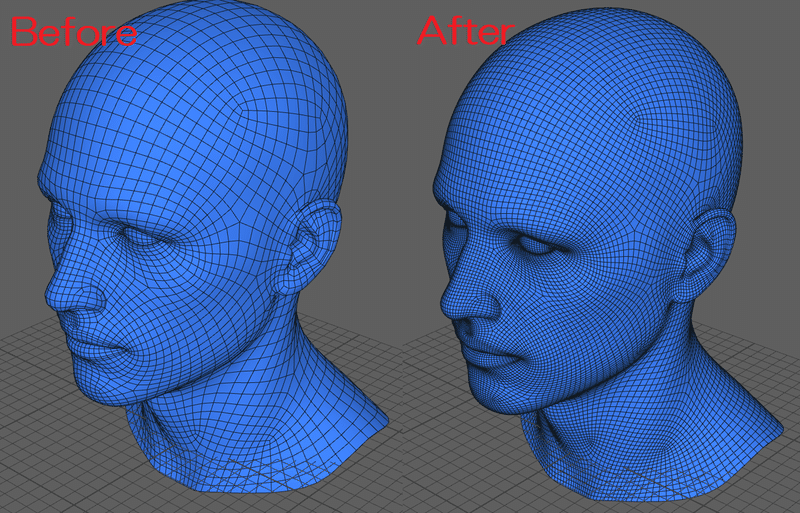Click the red After label
This screenshot has height=513, width=800.
click(x=465, y=31)
